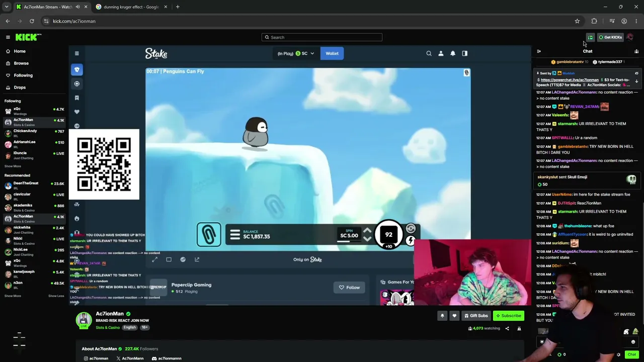
Task: Collapse Recommended list with Show Less
Action: [x=56, y=296]
